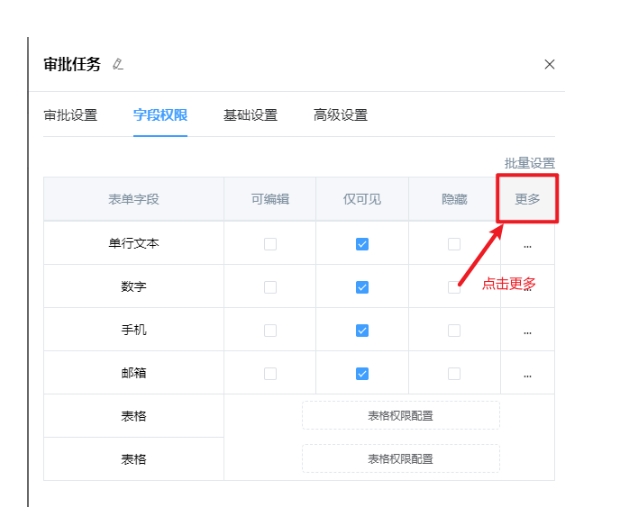Click the pencil icon beside 审批任务 title
The width and height of the screenshot is (629, 529).
click(118, 65)
